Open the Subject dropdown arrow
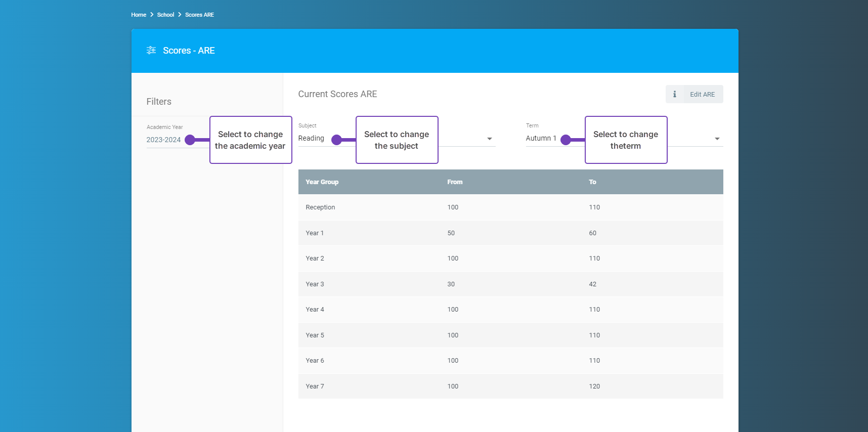The image size is (868, 432). [x=489, y=139]
